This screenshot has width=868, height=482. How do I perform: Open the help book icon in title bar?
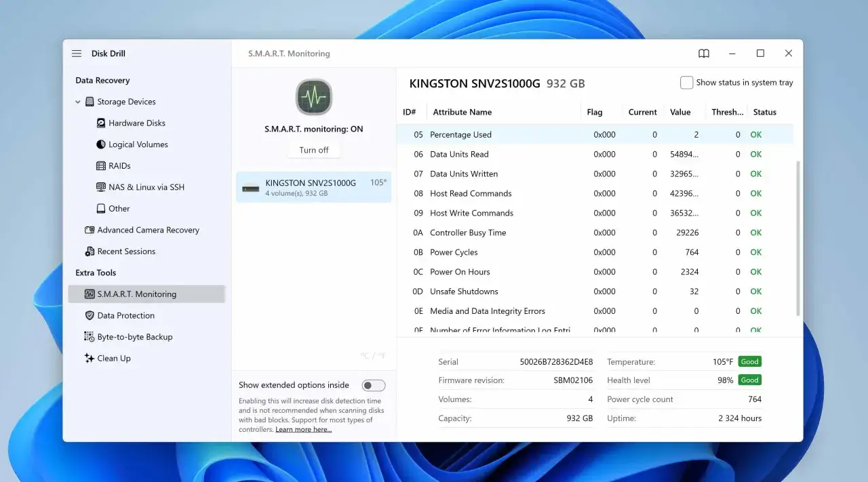click(x=704, y=54)
